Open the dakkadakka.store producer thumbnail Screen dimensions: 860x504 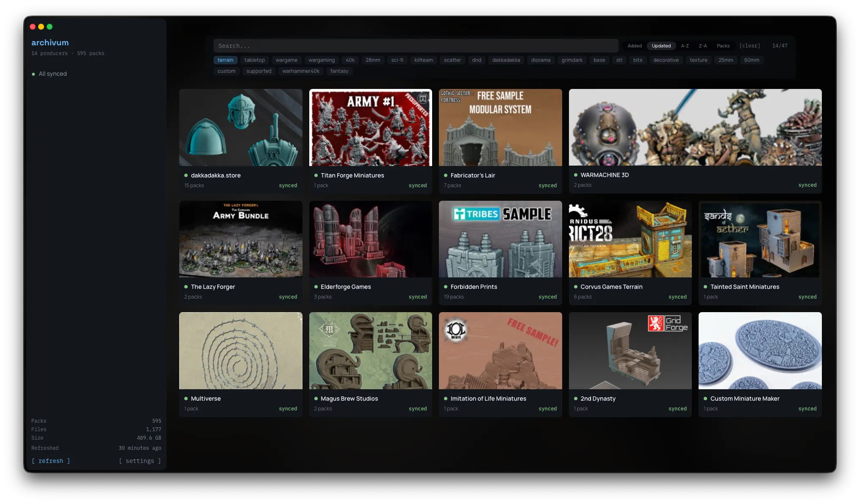click(241, 127)
